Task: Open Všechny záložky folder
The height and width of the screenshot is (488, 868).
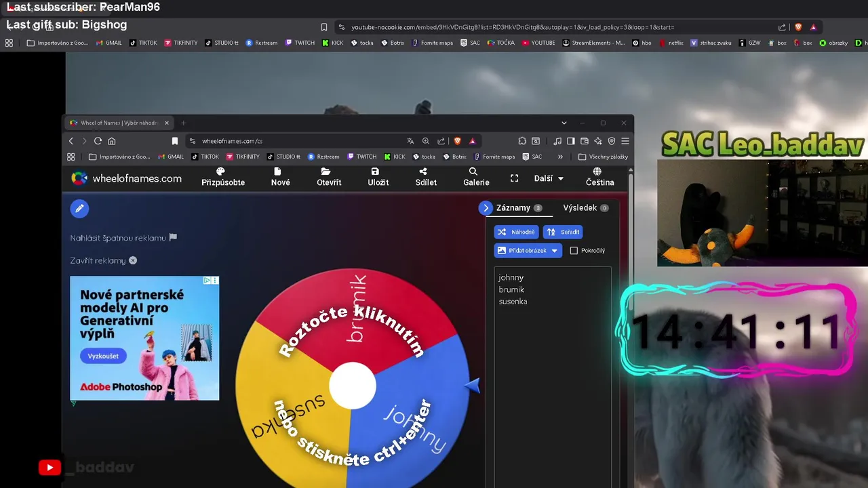Action: (603, 157)
